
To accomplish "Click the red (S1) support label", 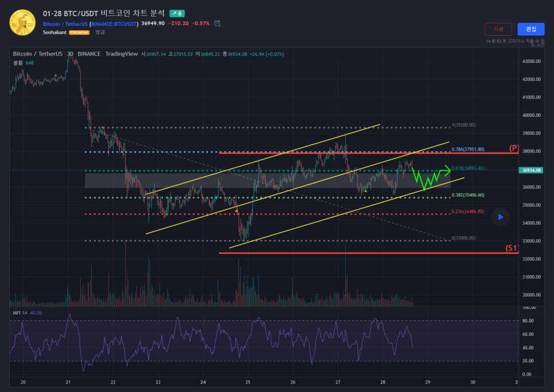I will point(512,249).
